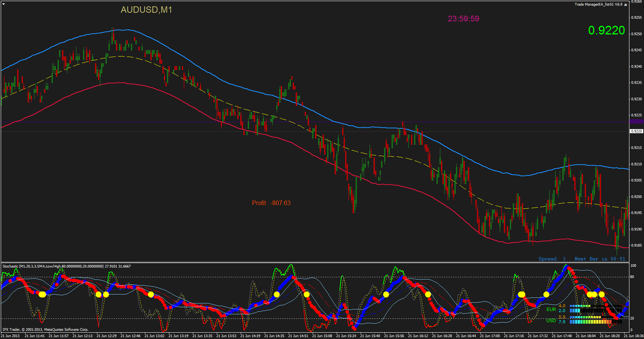The image size is (644, 339).
Task: Click the Trade ManagerEA_fxtr51 V6.9 label
Action: [598, 4]
